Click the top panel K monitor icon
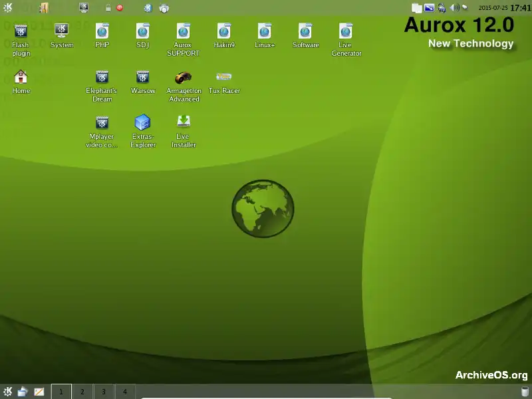The height and width of the screenshot is (399, 532). pos(84,7)
